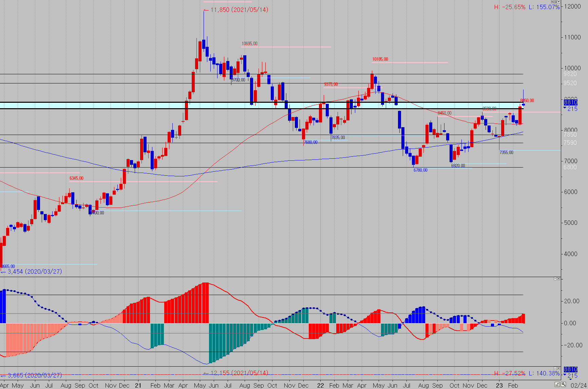Screen dimensions: 588x389
Task: Click the 6800 level on the price axis
Action: pos(570,168)
